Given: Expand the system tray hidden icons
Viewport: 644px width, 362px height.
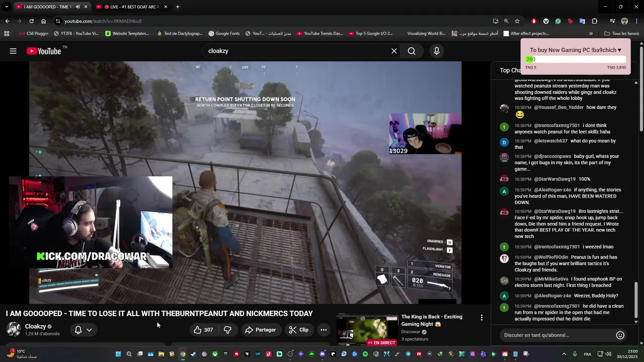Looking at the screenshot, I should [563, 354].
